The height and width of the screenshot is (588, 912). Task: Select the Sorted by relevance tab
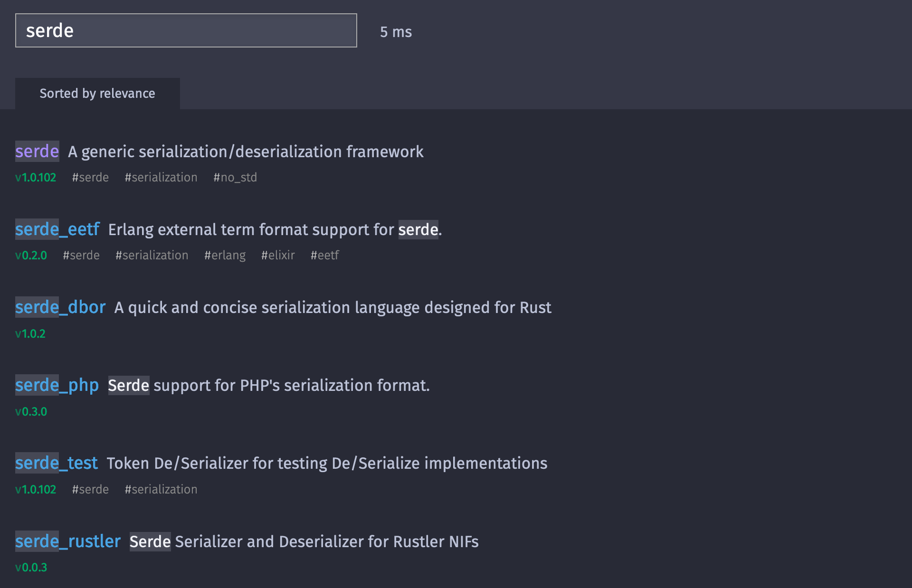[97, 94]
